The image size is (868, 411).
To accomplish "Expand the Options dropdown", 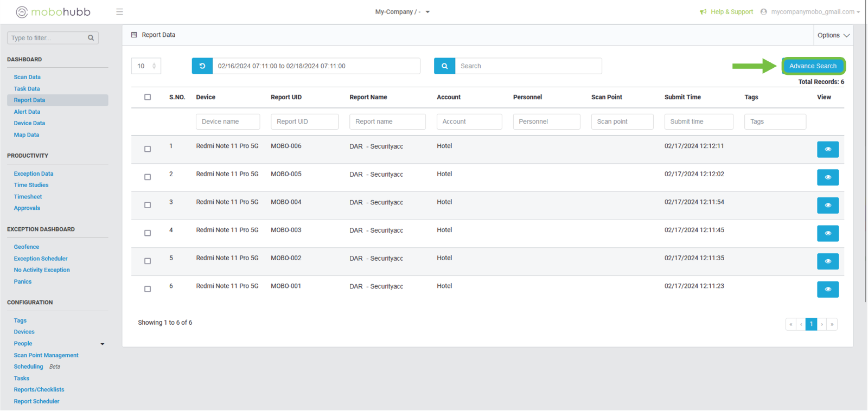I will (833, 35).
